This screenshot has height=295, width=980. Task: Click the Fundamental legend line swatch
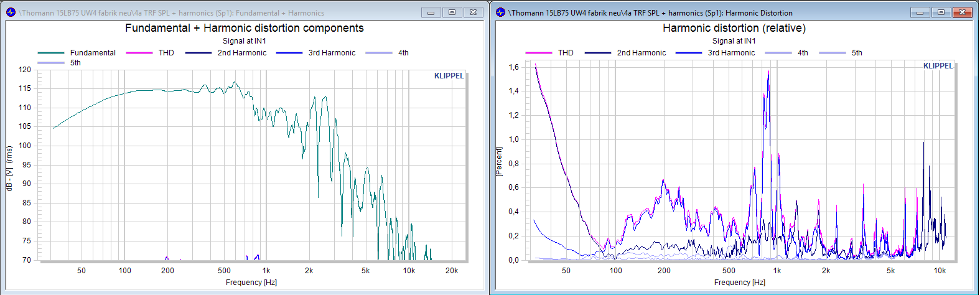51,53
